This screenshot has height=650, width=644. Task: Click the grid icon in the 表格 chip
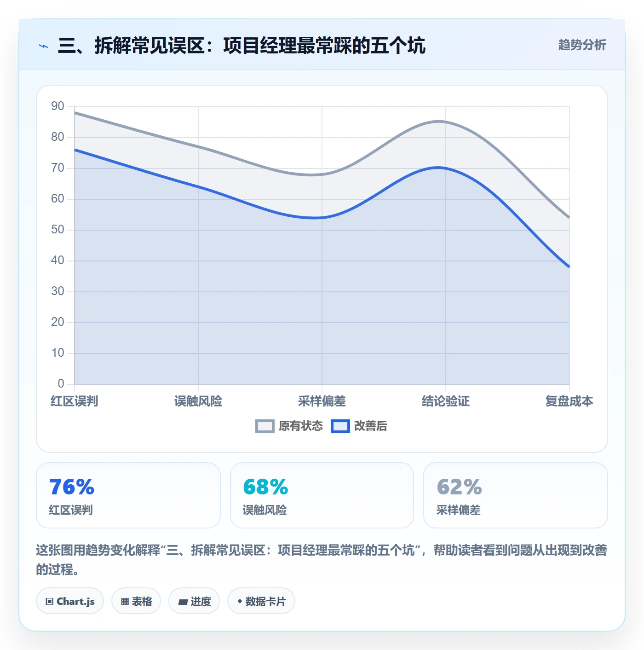[x=125, y=602]
